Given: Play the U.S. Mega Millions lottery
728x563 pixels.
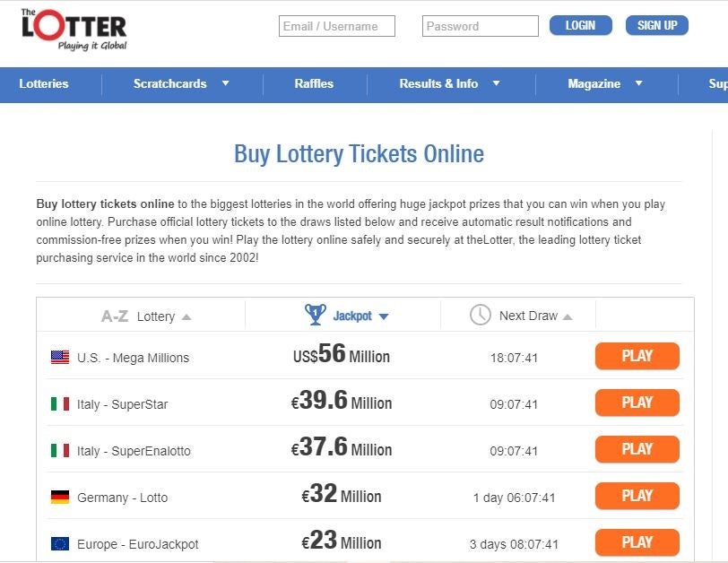Looking at the screenshot, I should (637, 356).
